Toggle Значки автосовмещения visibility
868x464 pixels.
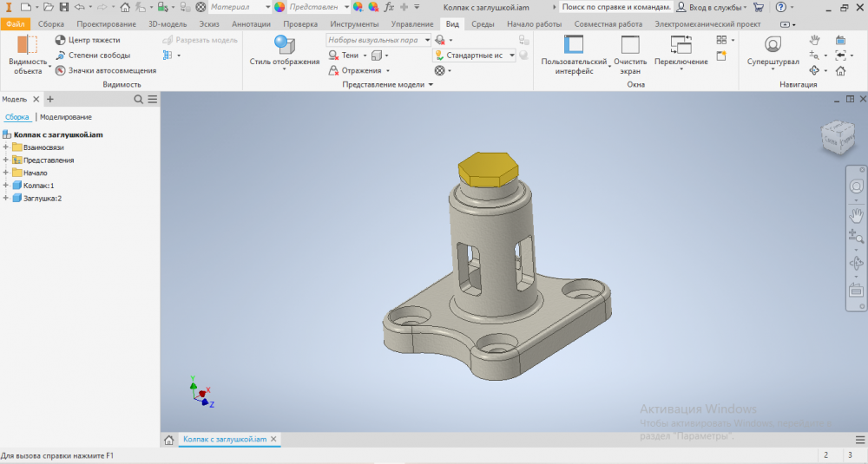(60, 70)
